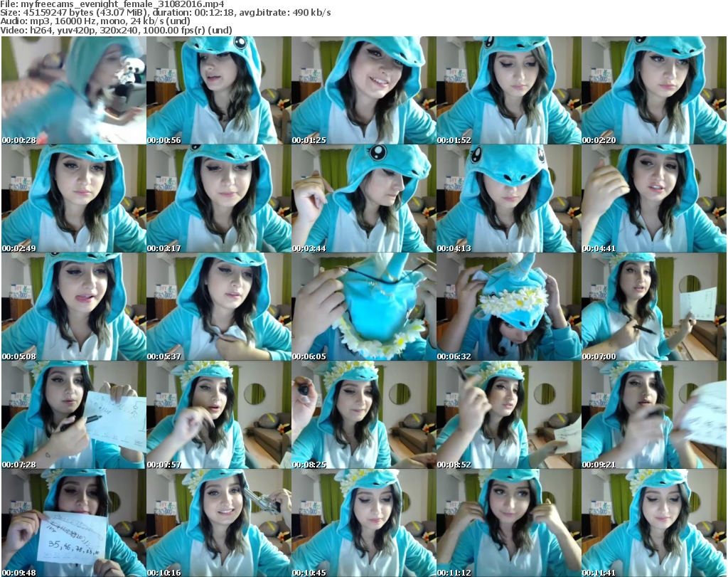Open the frame at 00:04:41
The height and width of the screenshot is (577, 728).
(654, 198)
